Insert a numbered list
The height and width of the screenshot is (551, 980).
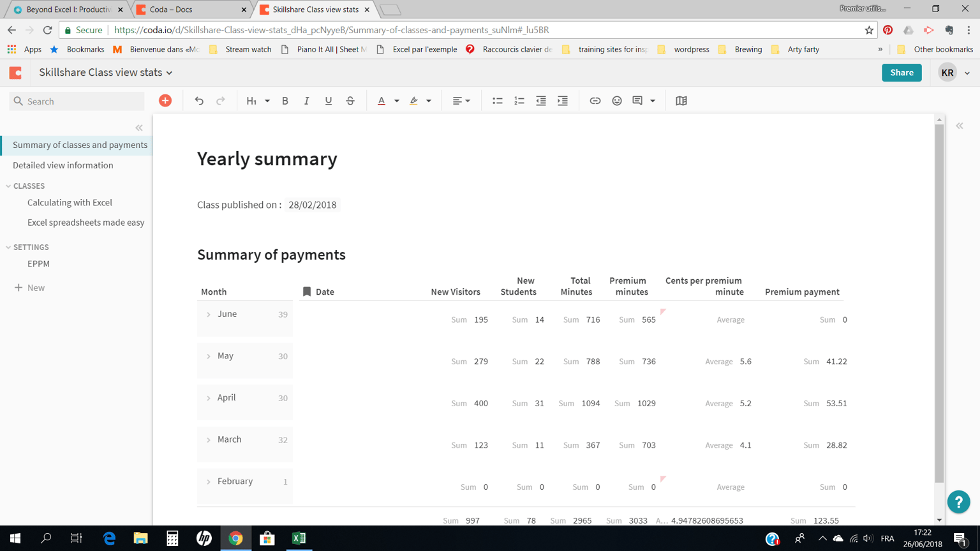coord(519,101)
